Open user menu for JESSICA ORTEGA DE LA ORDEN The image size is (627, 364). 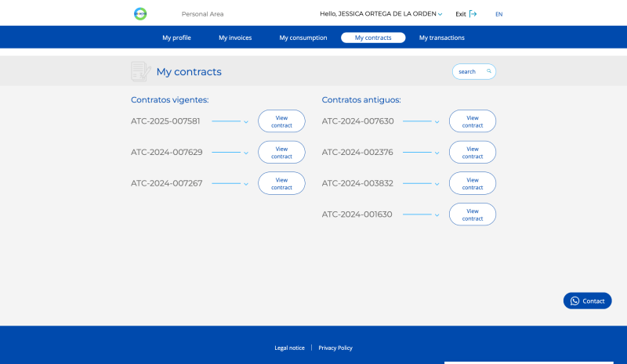coord(381,14)
